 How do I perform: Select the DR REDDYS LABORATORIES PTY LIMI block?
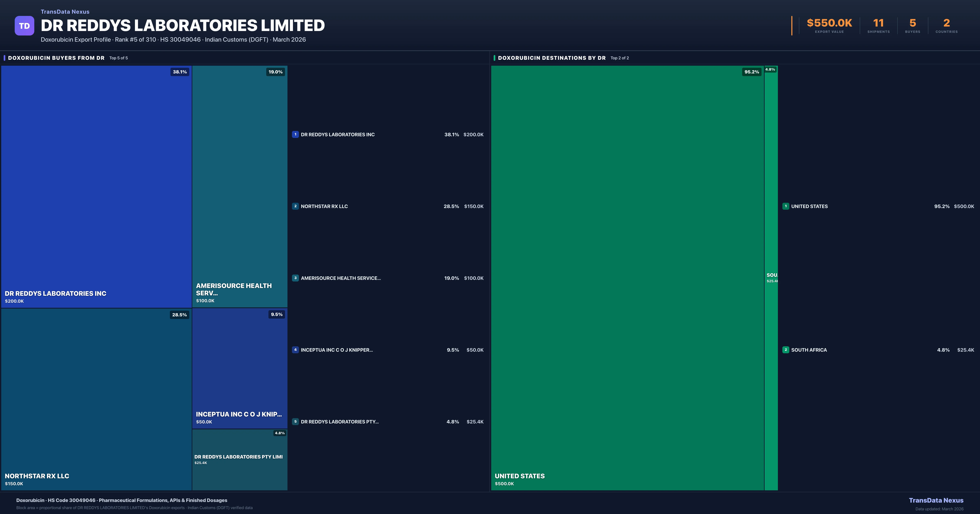click(x=240, y=475)
